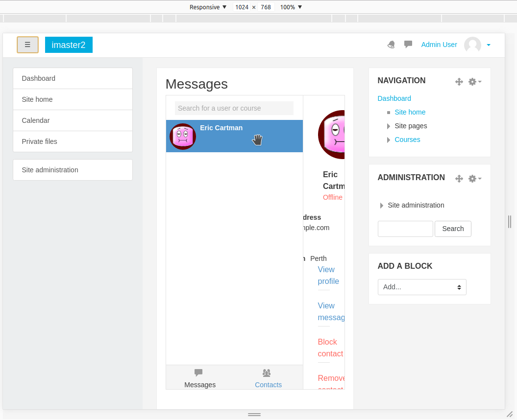Open the message speech-bubble icon in header
This screenshot has width=517, height=420.
[x=408, y=44]
